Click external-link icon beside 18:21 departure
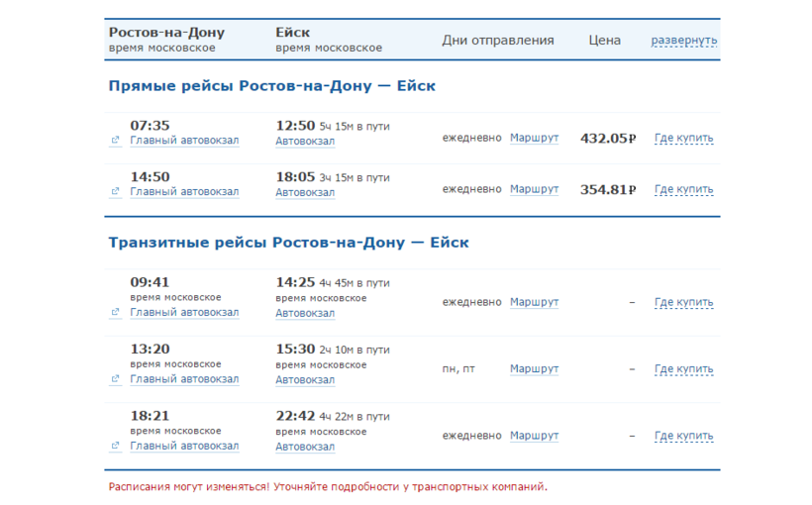The image size is (812, 505). pyautogui.click(x=115, y=447)
